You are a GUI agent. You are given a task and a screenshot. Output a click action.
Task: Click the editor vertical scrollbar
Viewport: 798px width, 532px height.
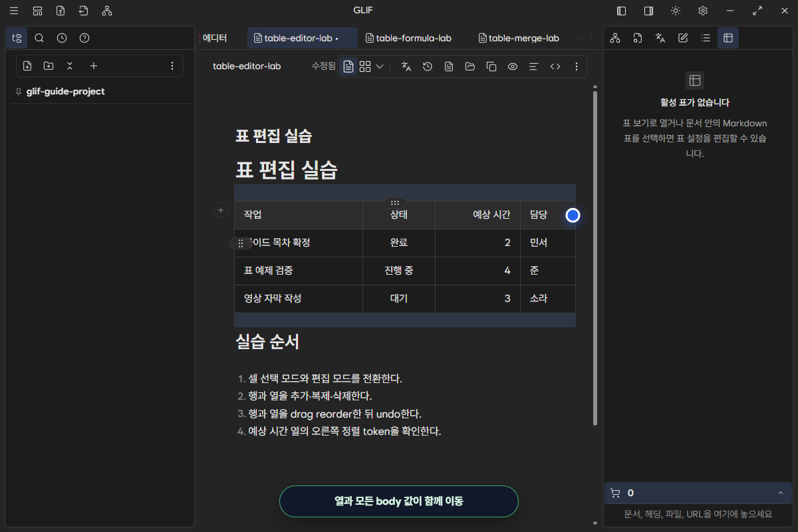595,258
